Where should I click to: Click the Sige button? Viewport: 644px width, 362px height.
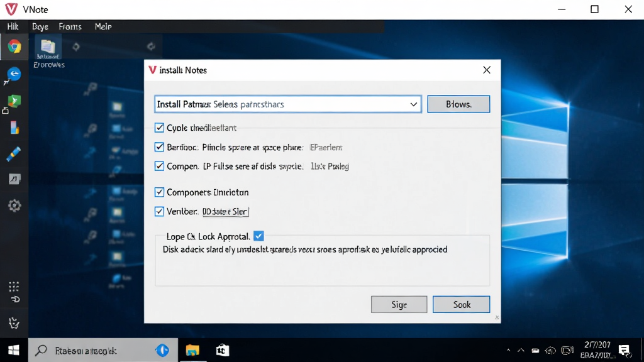[399, 305]
